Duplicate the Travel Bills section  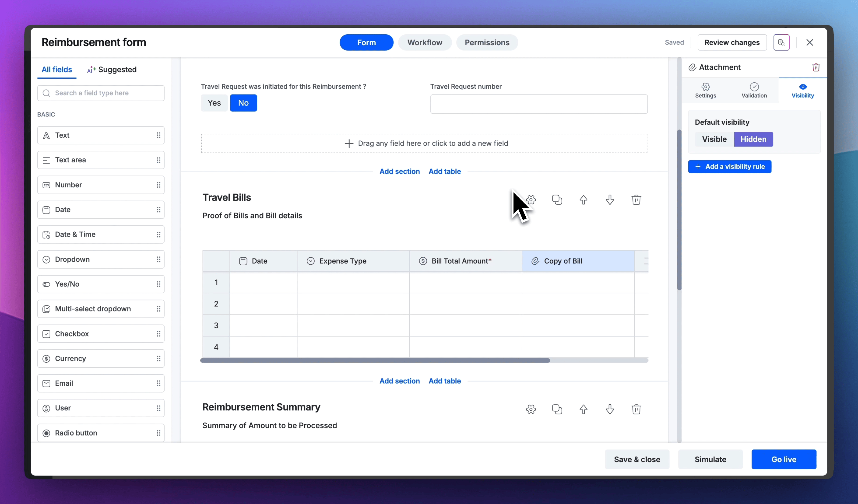click(557, 200)
